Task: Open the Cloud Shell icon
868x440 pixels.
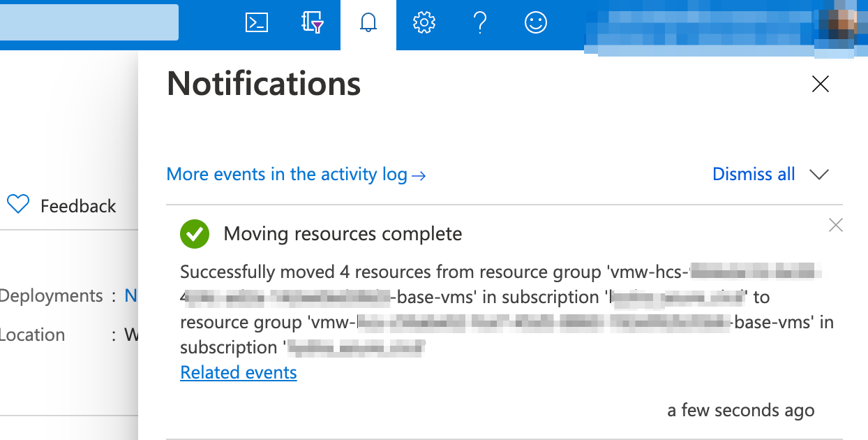Action: pos(257,23)
